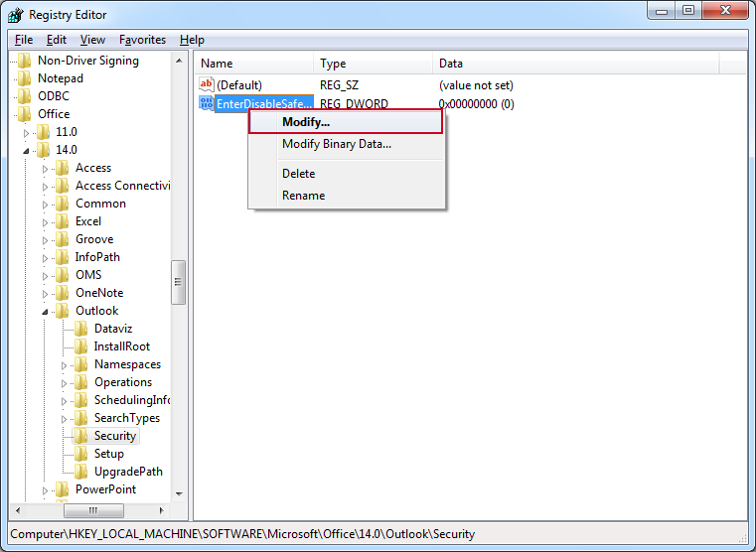Open the Favorites menu
The width and height of the screenshot is (756, 552).
(x=142, y=40)
